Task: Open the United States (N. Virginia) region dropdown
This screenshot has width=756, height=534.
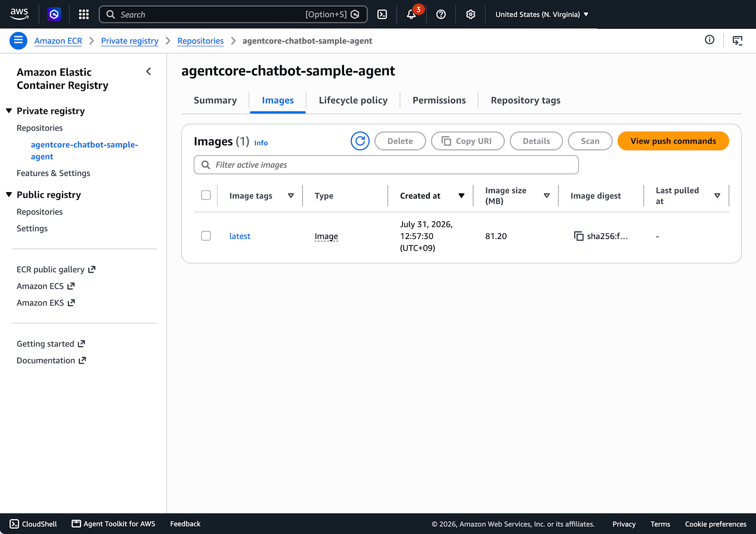Action: pos(542,14)
